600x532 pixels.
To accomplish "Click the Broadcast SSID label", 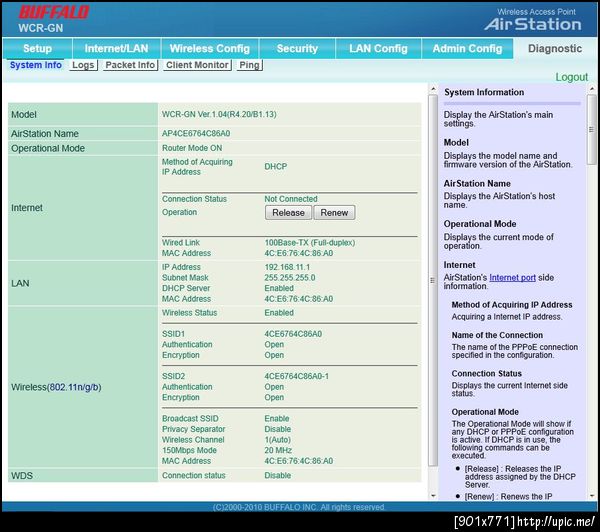I will click(190, 418).
